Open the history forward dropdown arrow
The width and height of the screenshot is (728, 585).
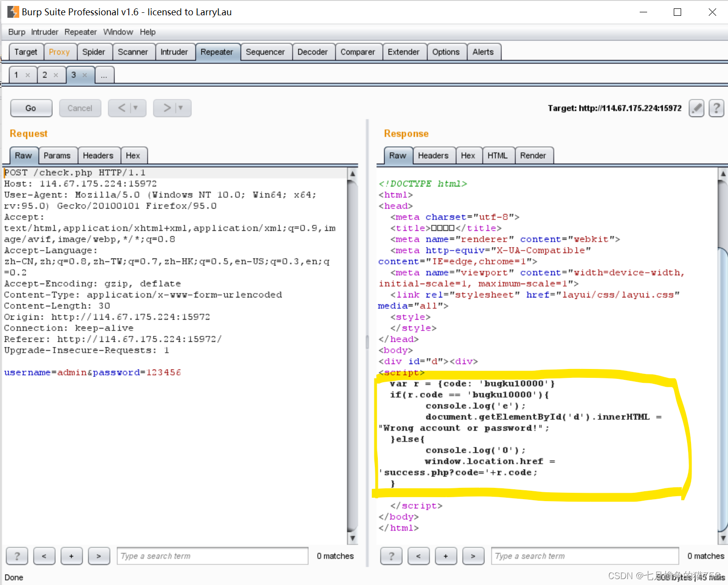tap(181, 108)
